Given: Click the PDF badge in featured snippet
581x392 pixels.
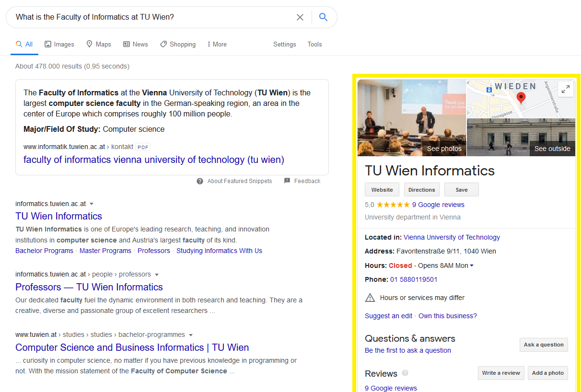Looking at the screenshot, I should pyautogui.click(x=143, y=147).
